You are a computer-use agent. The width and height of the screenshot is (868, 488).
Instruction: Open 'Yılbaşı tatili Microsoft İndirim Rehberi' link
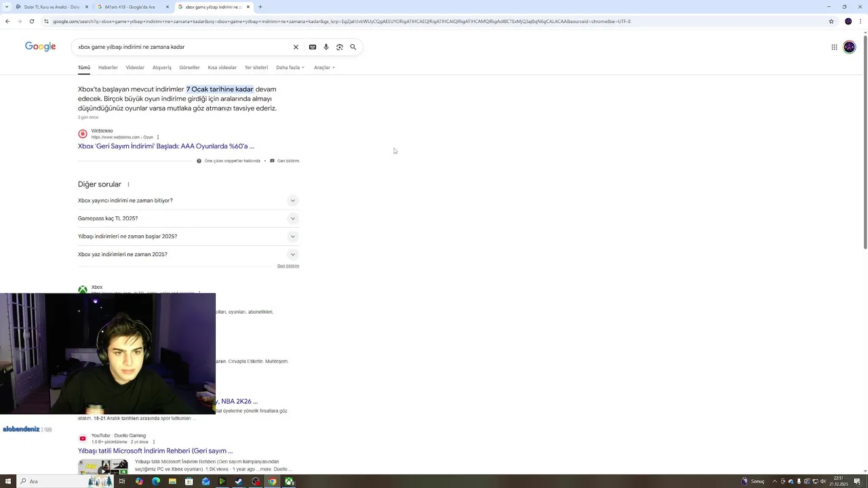[x=155, y=451]
